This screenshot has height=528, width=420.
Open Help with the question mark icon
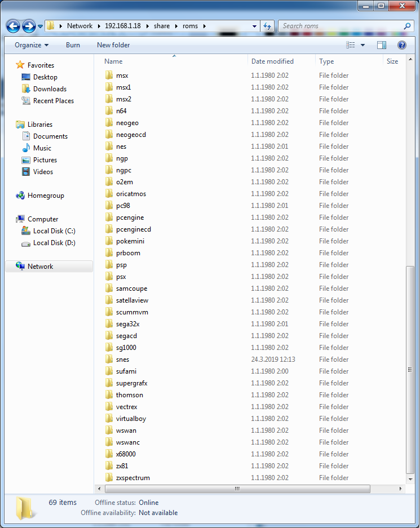pos(402,45)
